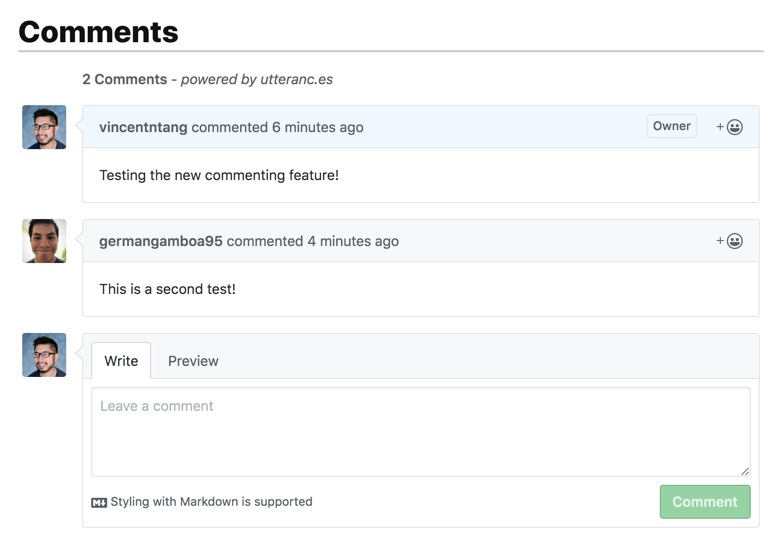Follow the utteranc.es link
This screenshot has height=546, width=777.
pos(296,79)
